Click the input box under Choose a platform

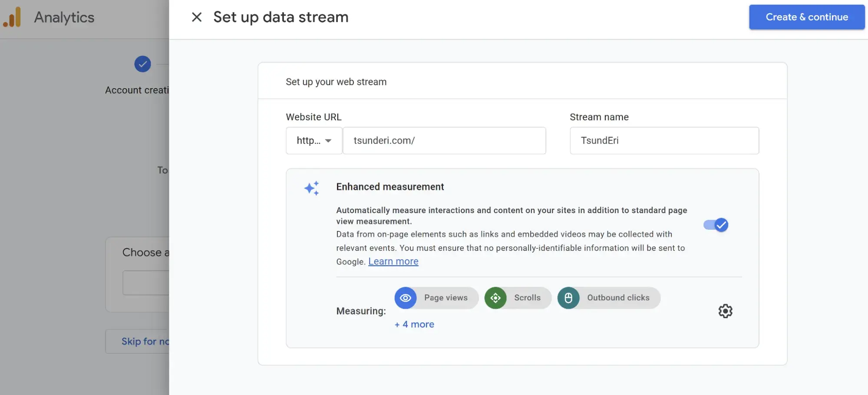tap(146, 283)
